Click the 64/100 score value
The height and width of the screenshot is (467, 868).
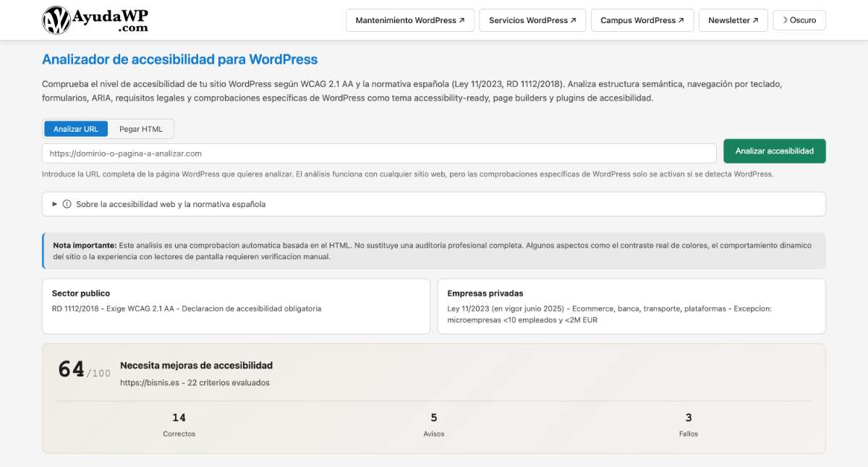(84, 370)
